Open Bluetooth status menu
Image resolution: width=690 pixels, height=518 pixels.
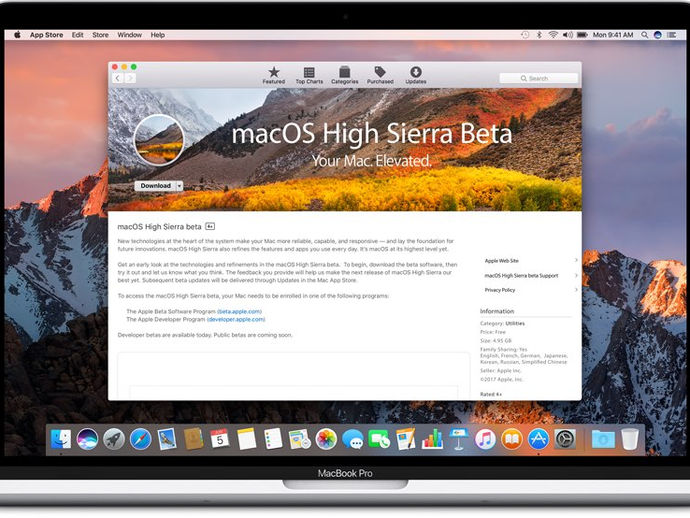click(539, 35)
